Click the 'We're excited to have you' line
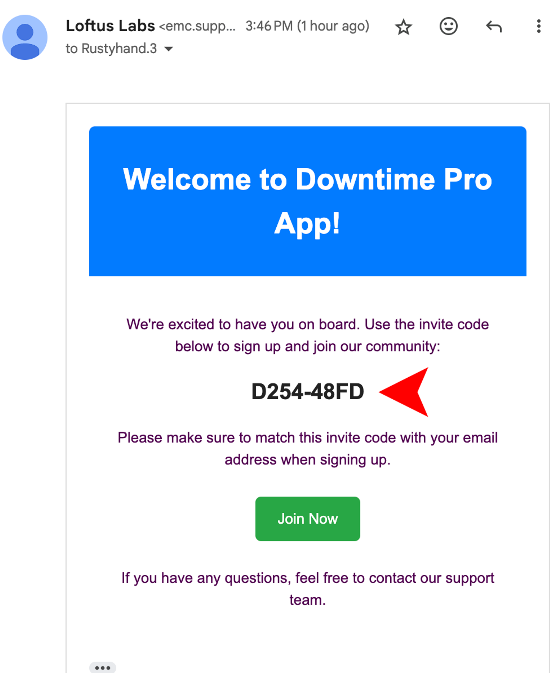 [307, 324]
